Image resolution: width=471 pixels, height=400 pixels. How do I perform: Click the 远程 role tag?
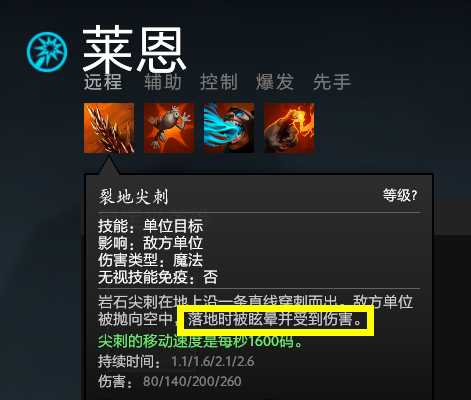103,82
